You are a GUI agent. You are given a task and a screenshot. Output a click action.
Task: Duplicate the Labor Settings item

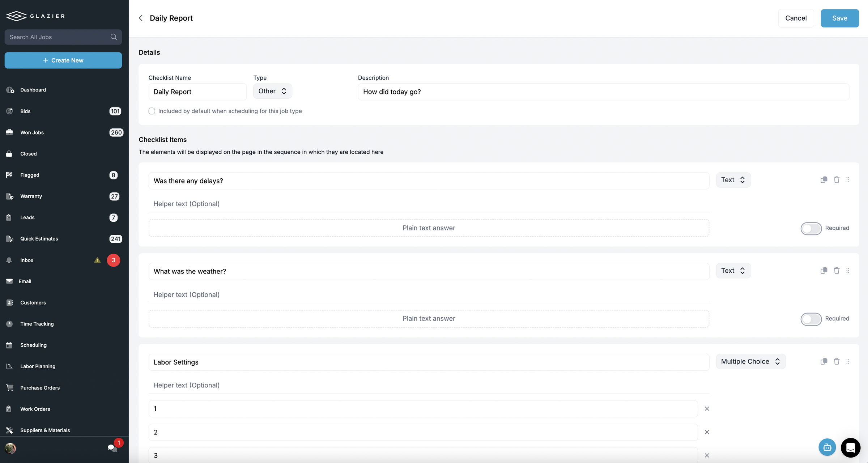point(824,361)
